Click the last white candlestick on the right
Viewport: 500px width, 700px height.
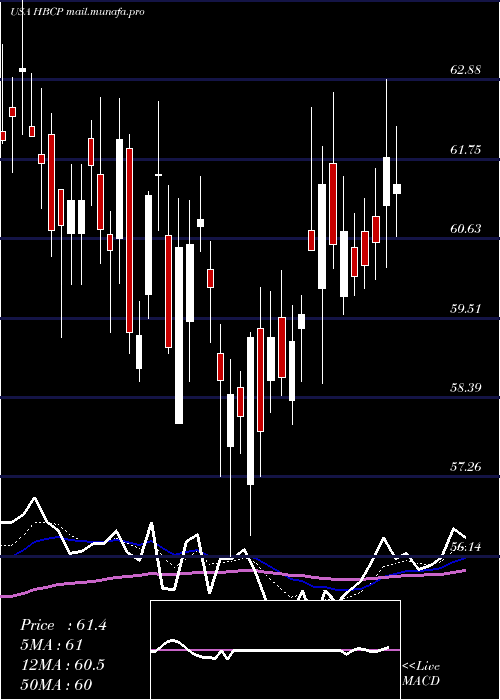[396, 189]
